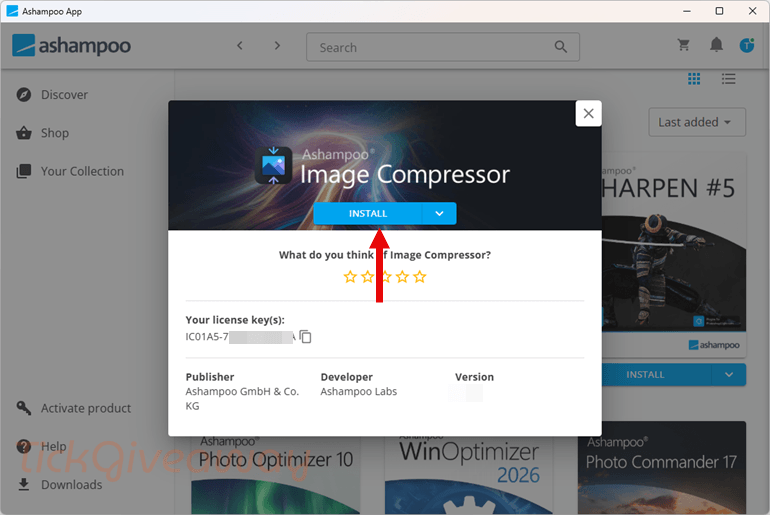770x515 pixels.
Task: Rate Image Compressor five stars
Action: coord(419,277)
